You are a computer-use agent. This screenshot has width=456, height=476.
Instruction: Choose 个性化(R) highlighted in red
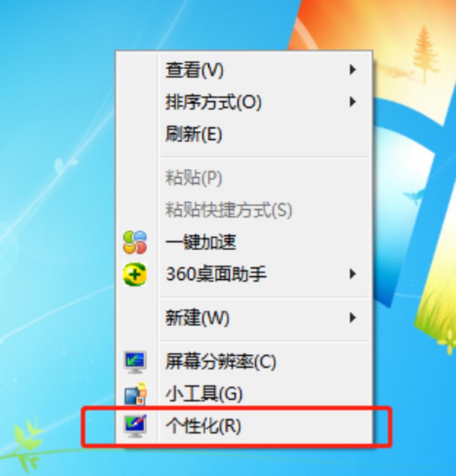pos(244,426)
